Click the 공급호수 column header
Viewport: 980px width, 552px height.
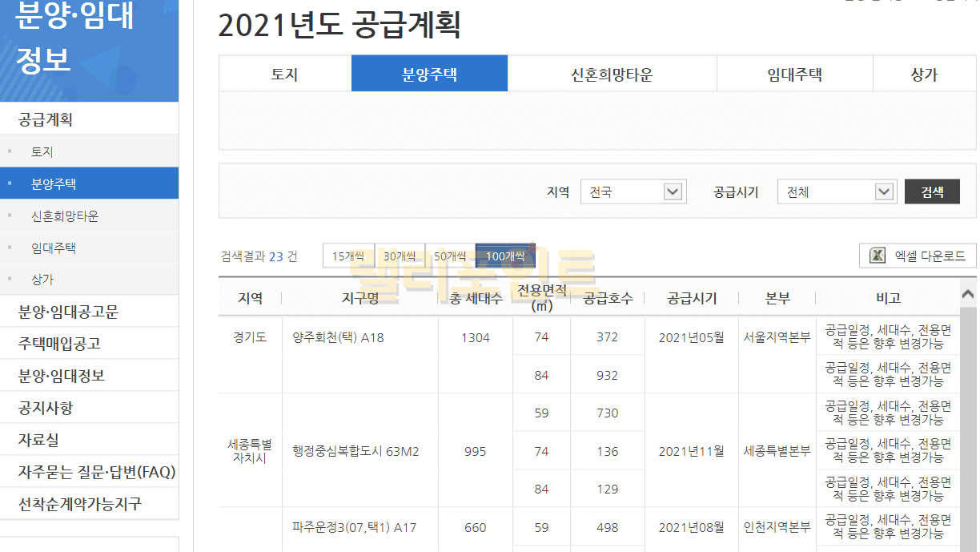(608, 298)
